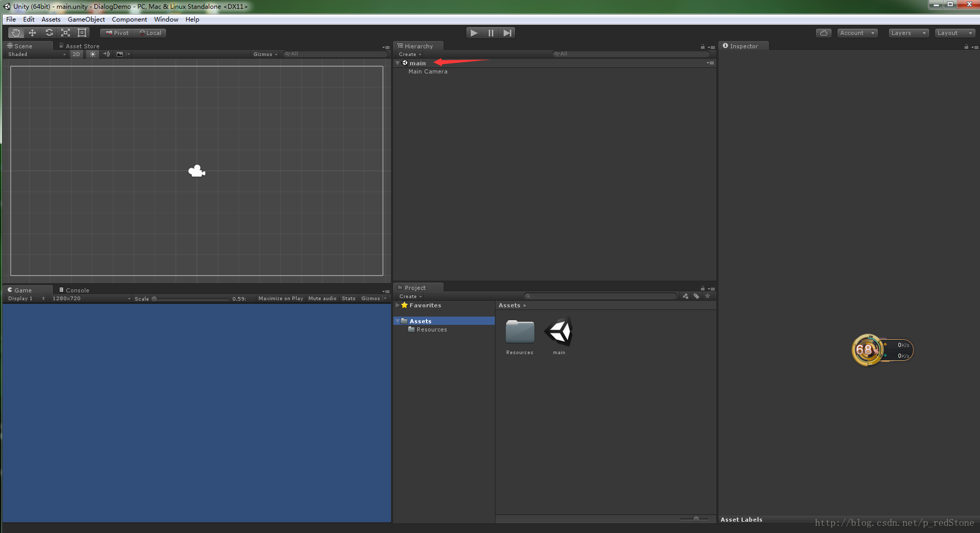This screenshot has height=533, width=980.
Task: Toggle the 2D scene view mode
Action: pos(77,54)
